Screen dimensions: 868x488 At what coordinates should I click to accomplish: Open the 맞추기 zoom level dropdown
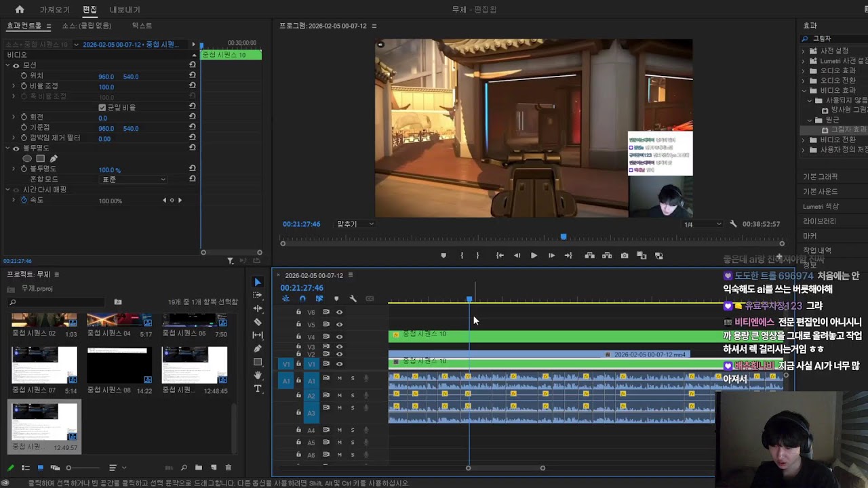click(355, 224)
